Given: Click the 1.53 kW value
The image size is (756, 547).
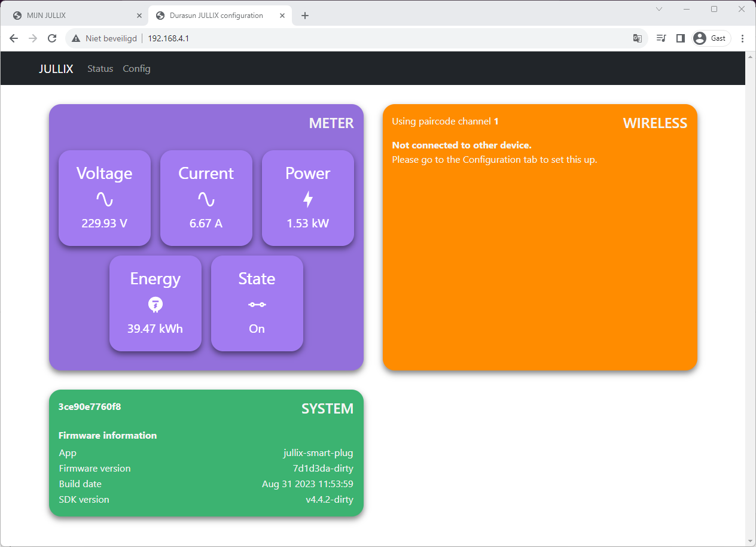Looking at the screenshot, I should click(308, 223).
